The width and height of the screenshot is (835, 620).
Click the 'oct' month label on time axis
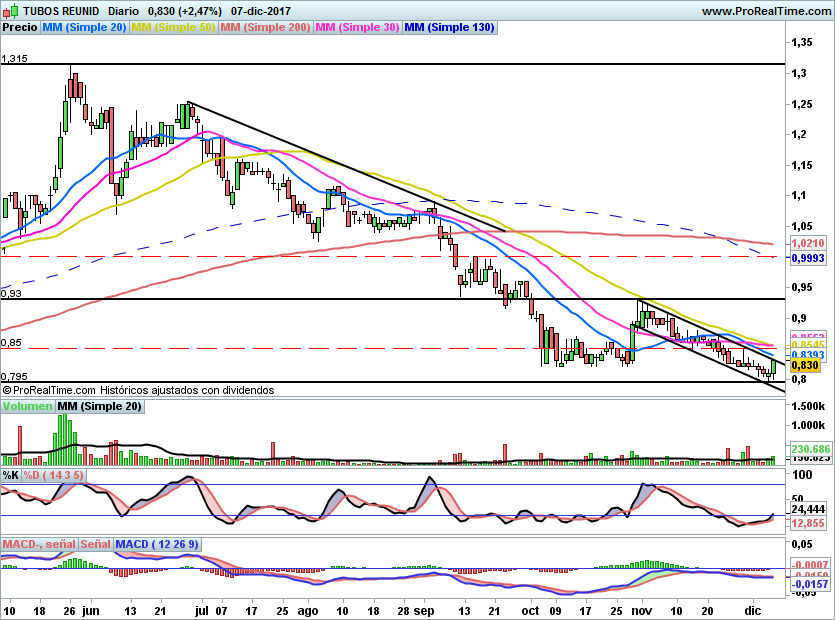click(530, 610)
